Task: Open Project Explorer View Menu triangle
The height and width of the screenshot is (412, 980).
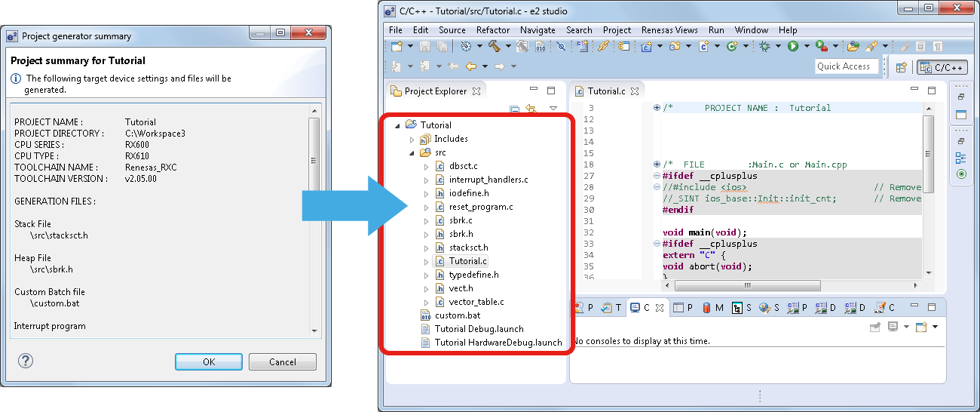Action: 553,109
